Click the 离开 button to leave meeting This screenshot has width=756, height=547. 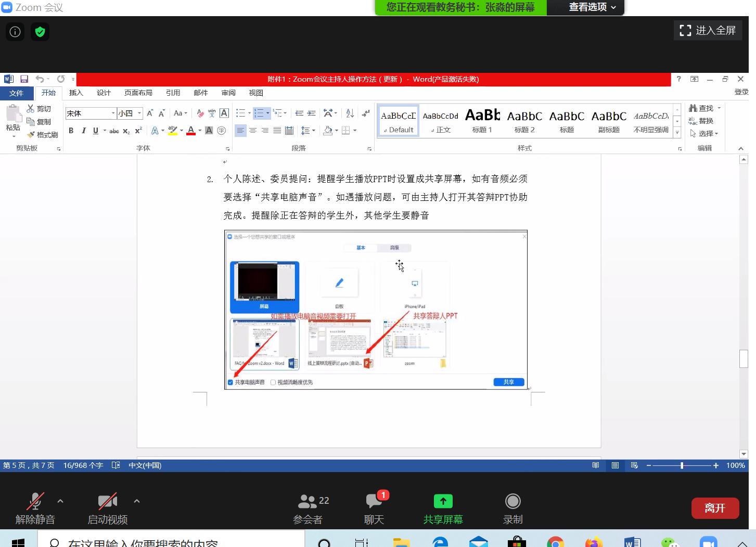(715, 508)
